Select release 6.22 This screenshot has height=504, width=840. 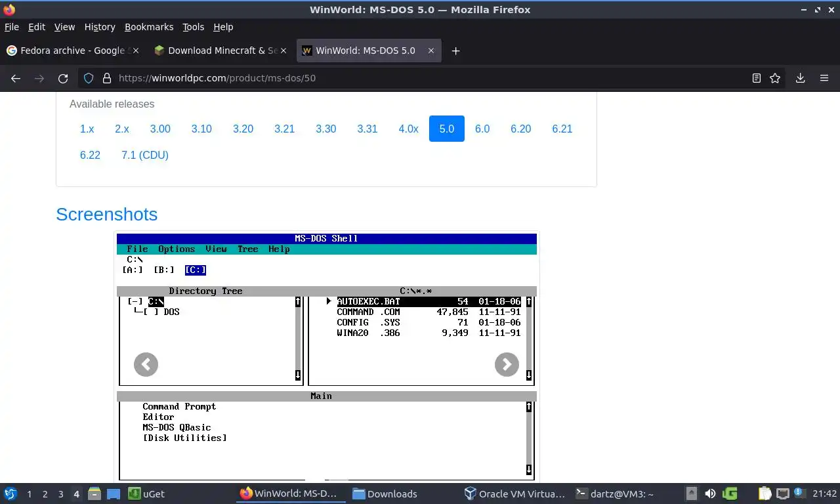pos(90,155)
